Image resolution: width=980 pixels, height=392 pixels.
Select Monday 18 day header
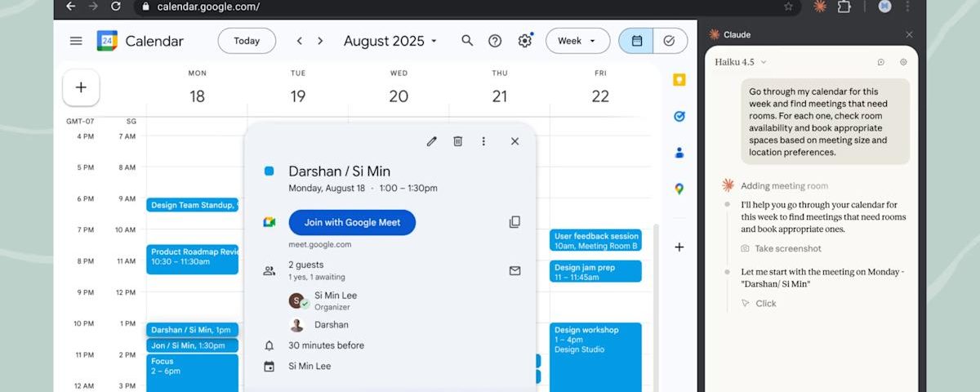point(197,96)
